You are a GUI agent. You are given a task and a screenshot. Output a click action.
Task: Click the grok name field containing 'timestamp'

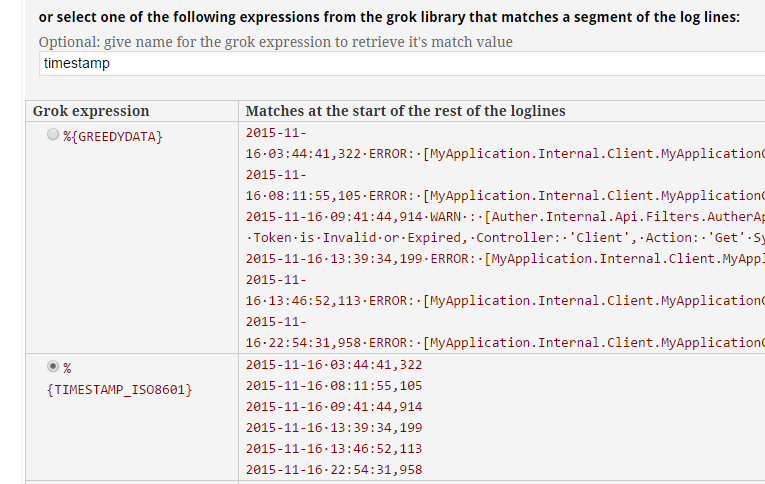pyautogui.click(x=402, y=63)
